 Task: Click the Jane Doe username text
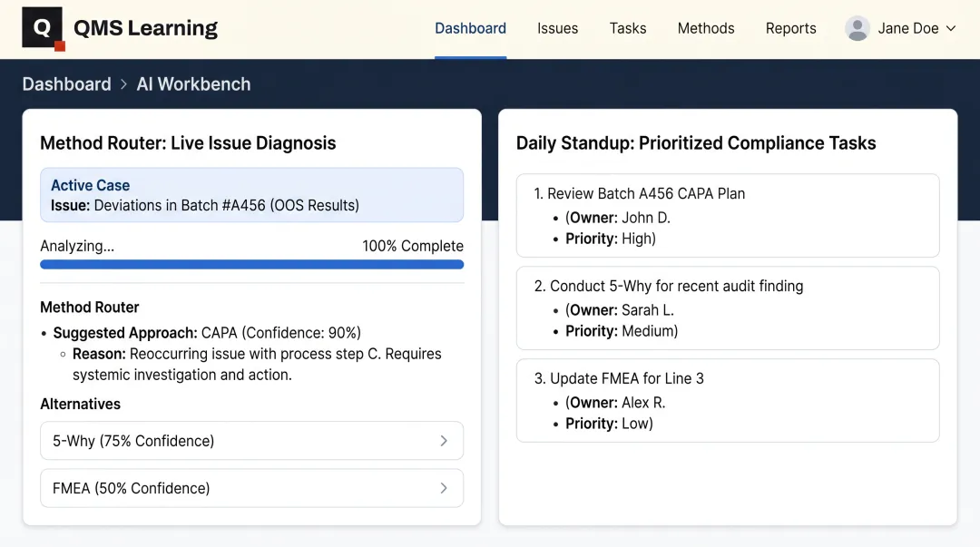907,28
